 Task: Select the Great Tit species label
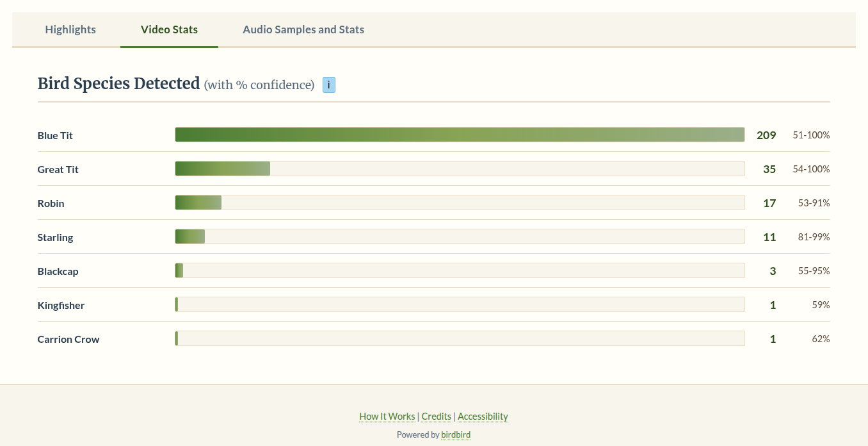click(58, 169)
